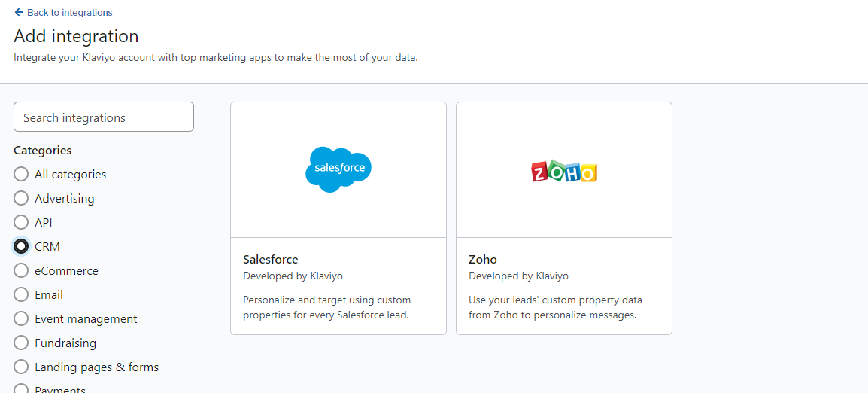Viewport: 868px width, 393px height.
Task: Pick the Fundraising category
Action: 21,343
